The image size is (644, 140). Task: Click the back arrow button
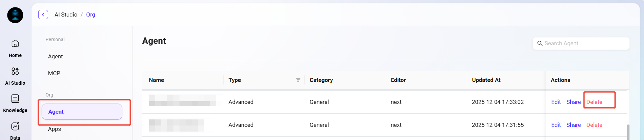click(x=43, y=15)
